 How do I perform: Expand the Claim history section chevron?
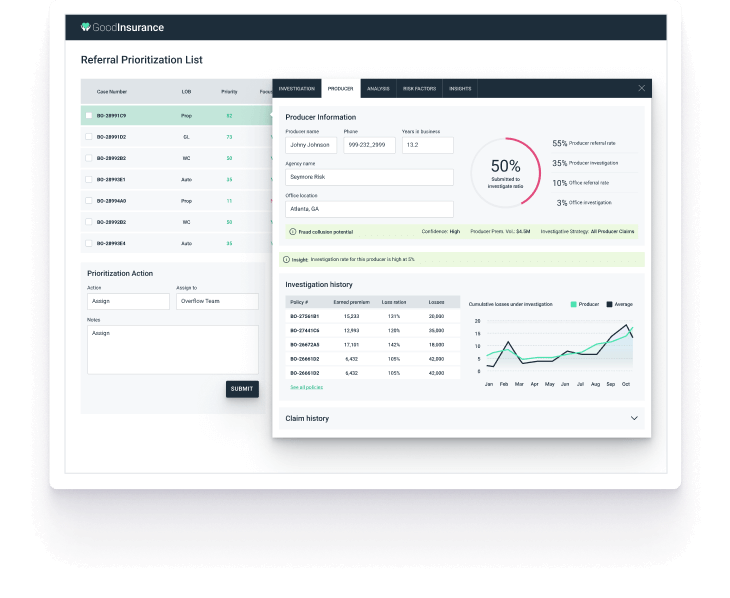[634, 418]
